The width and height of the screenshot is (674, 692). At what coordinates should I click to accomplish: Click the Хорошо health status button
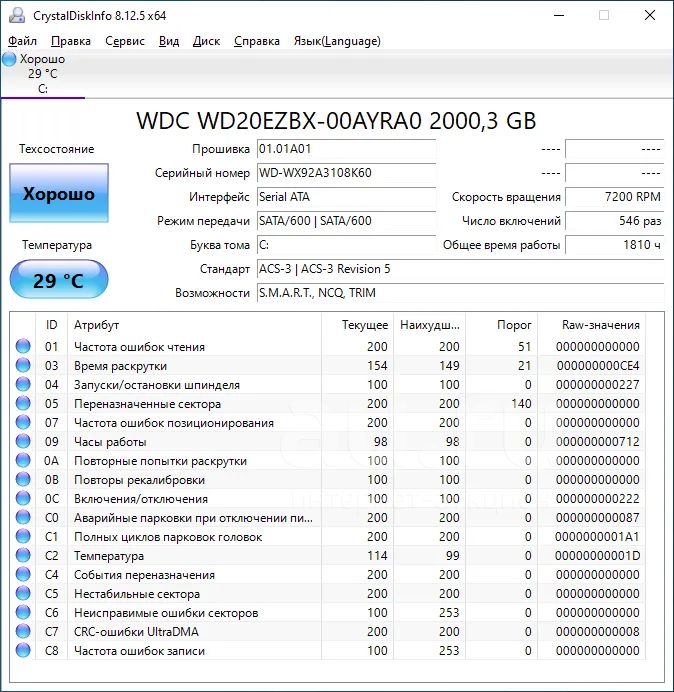59,193
